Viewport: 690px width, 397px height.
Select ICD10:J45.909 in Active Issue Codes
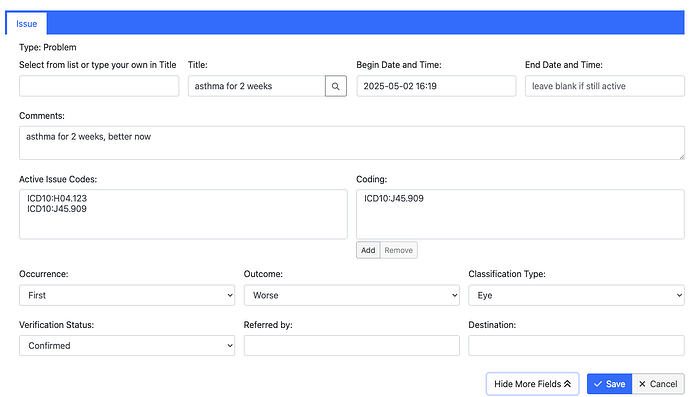click(57, 209)
